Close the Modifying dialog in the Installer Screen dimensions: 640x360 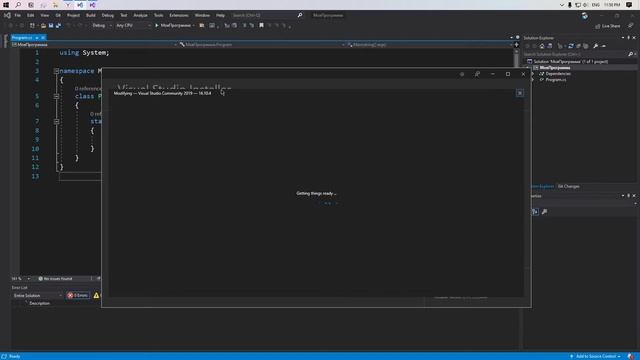520,93
